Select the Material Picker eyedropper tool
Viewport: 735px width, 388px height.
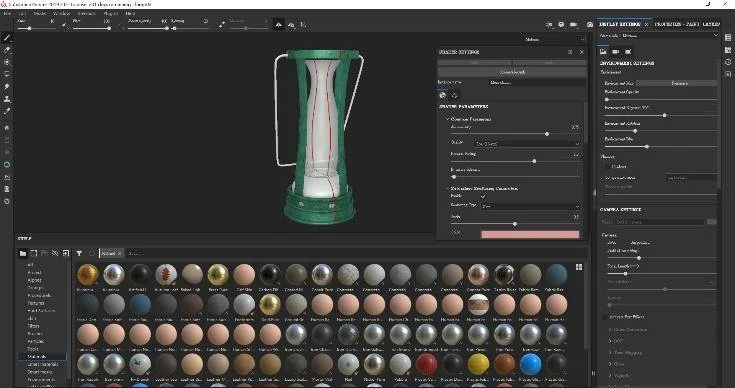pos(7,111)
